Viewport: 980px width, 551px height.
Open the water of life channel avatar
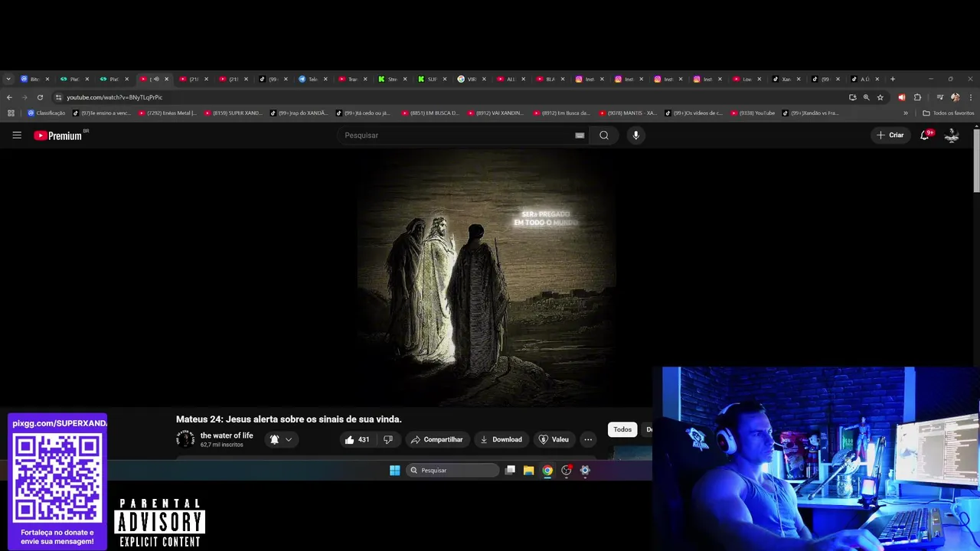(185, 439)
